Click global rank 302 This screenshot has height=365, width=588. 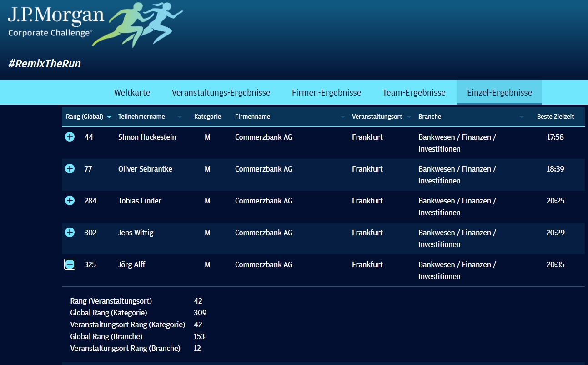(90, 233)
